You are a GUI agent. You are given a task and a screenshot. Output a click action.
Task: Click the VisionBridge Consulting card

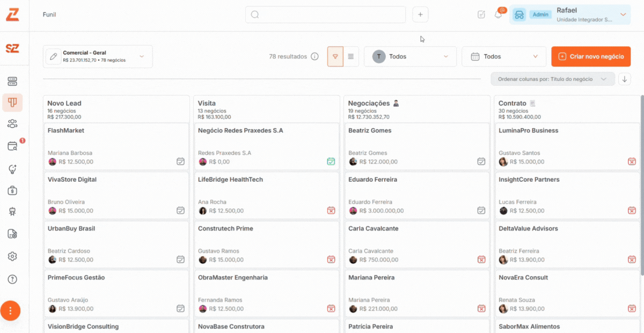point(116,326)
